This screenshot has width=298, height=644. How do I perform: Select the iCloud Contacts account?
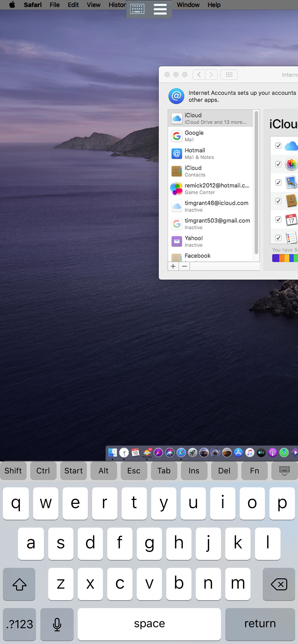(210, 171)
